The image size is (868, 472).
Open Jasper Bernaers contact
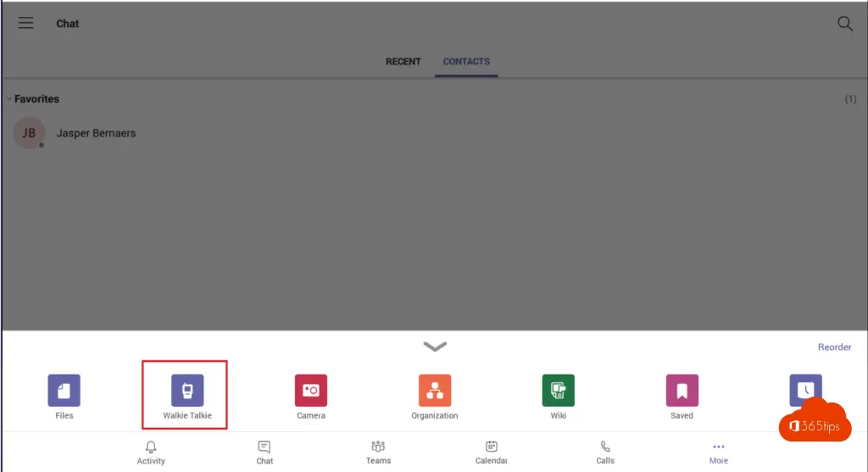tap(96, 133)
